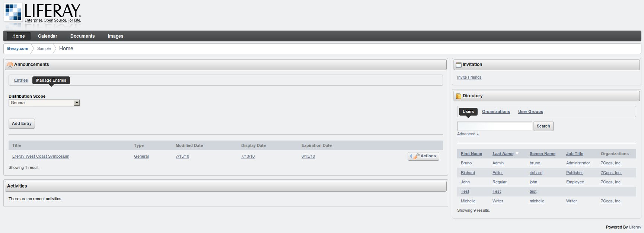Viewport: 644px width, 233px height.
Task: Select the Users tab in Directory
Action: (x=468, y=111)
